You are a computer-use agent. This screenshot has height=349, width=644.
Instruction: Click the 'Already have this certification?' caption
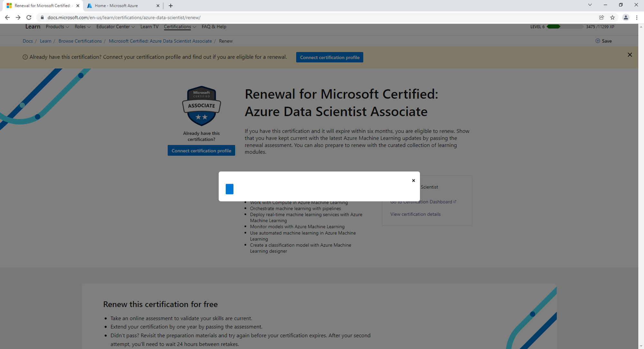coord(201,136)
